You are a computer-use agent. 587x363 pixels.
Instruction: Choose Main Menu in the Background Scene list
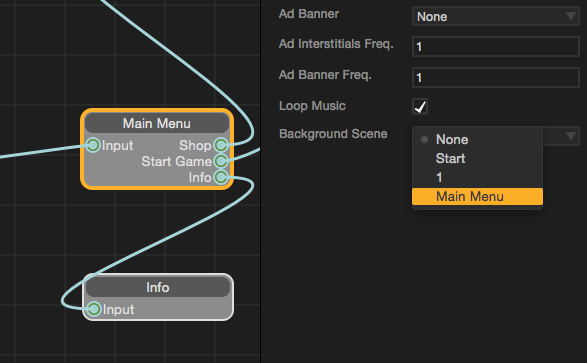point(477,196)
